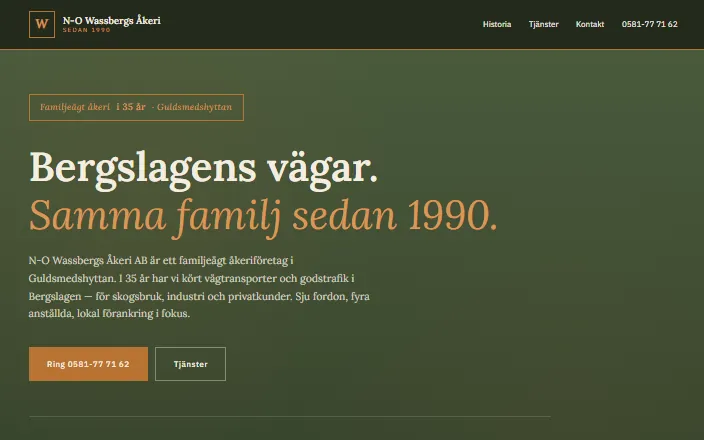Click the orange Ring 0581-77 71 62 button
Viewport: 704px width, 440px height.
tap(88, 364)
